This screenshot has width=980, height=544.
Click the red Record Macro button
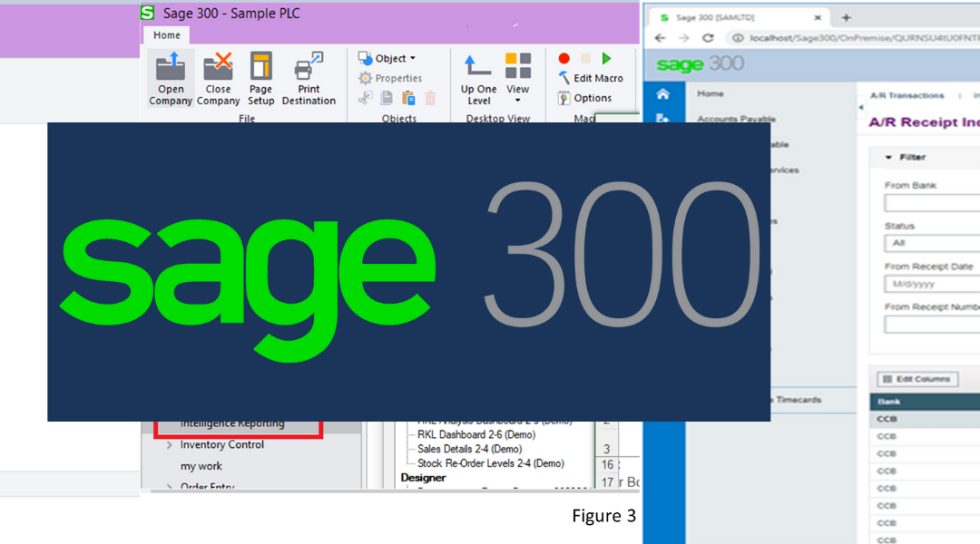pyautogui.click(x=563, y=58)
